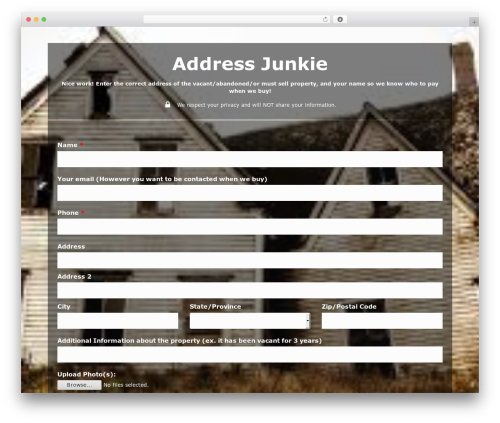The width and height of the screenshot is (500, 423).
Task: Click the Browse... upload button
Action: pyautogui.click(x=79, y=385)
